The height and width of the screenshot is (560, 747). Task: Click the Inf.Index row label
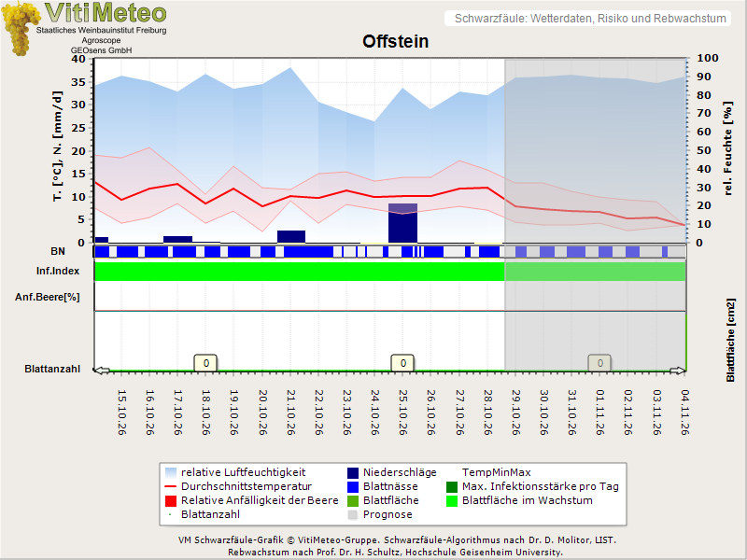pos(58,271)
